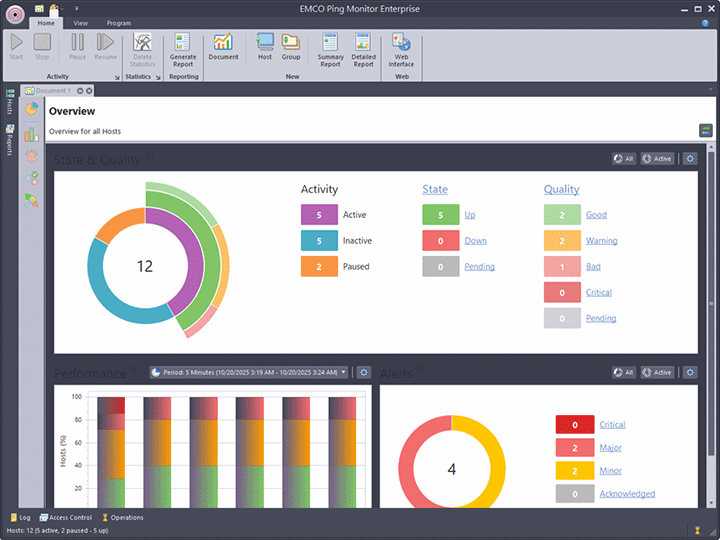Click the Delete Statistics icon
This screenshot has height=540, width=720.
(x=142, y=50)
